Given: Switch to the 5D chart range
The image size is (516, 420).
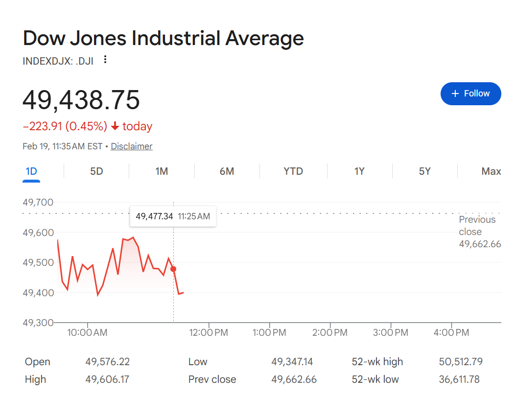Looking at the screenshot, I should tap(96, 171).
